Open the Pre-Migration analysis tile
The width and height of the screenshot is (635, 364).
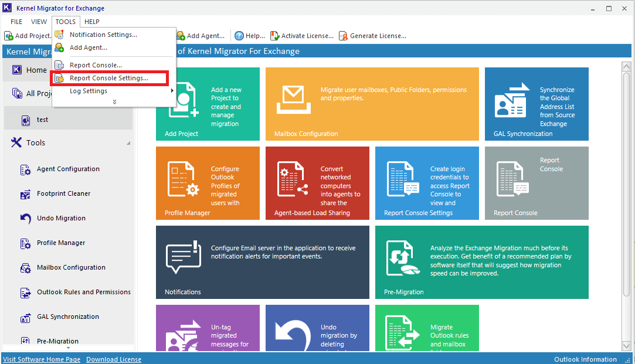(x=481, y=262)
